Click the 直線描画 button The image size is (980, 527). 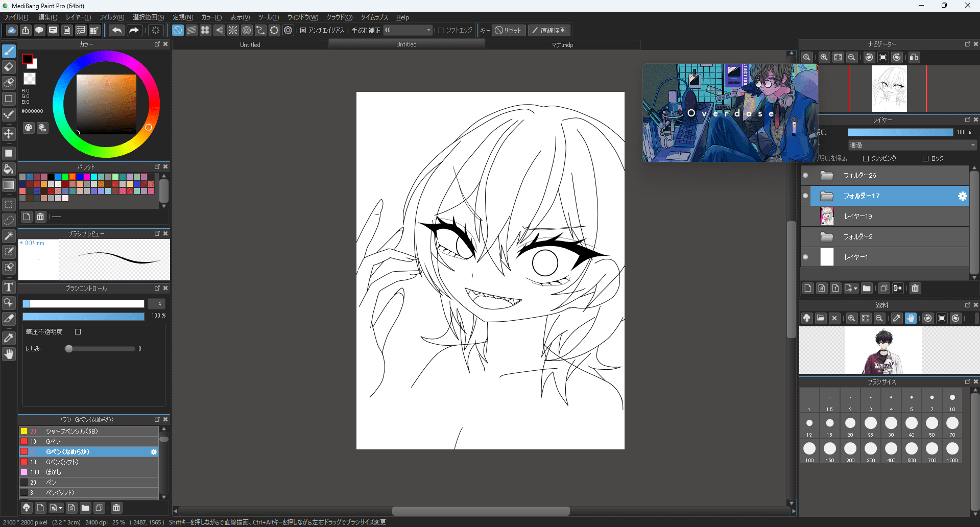pyautogui.click(x=549, y=31)
